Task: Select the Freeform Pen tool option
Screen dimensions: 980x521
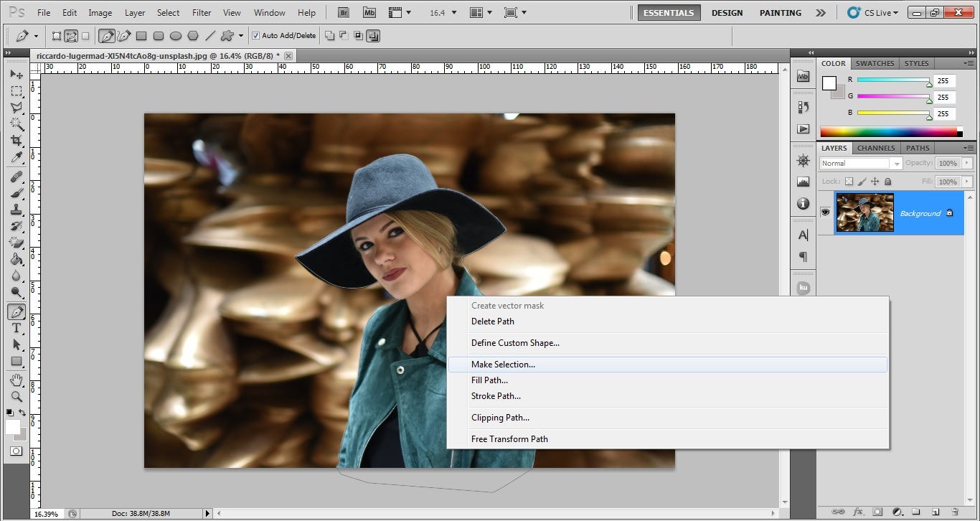Action: pos(124,36)
